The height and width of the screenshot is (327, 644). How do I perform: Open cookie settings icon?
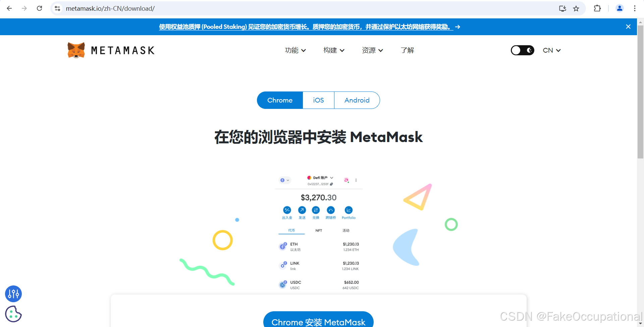pos(13,314)
